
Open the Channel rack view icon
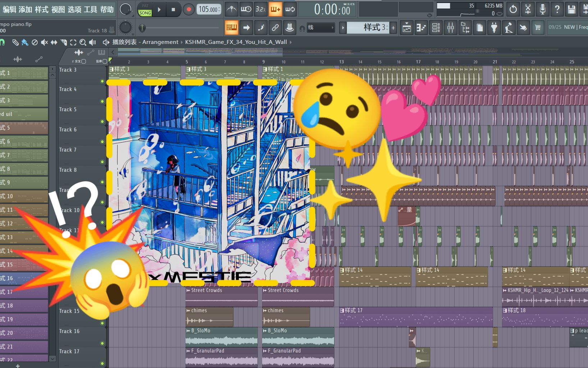point(436,27)
